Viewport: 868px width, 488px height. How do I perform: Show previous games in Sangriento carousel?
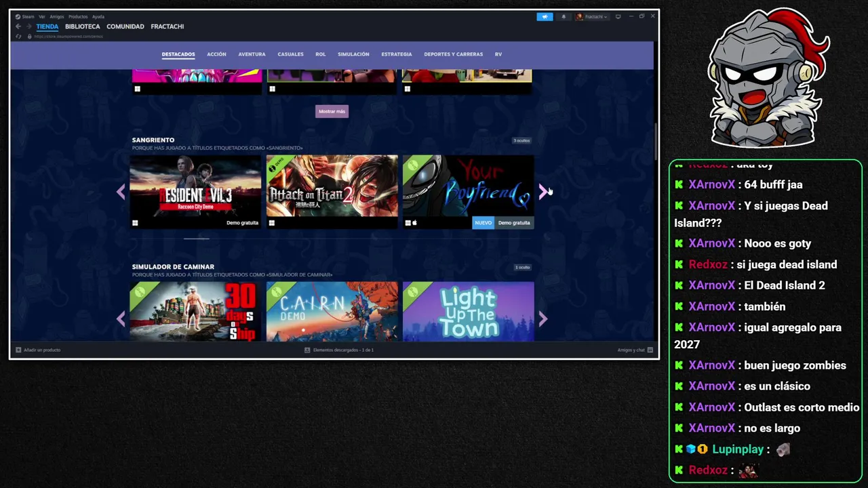[x=121, y=192]
